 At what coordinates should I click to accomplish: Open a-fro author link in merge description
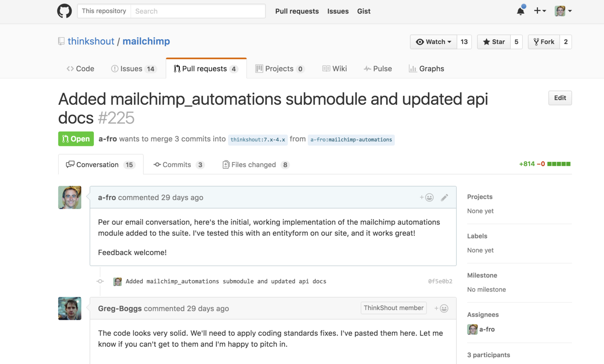click(x=108, y=139)
